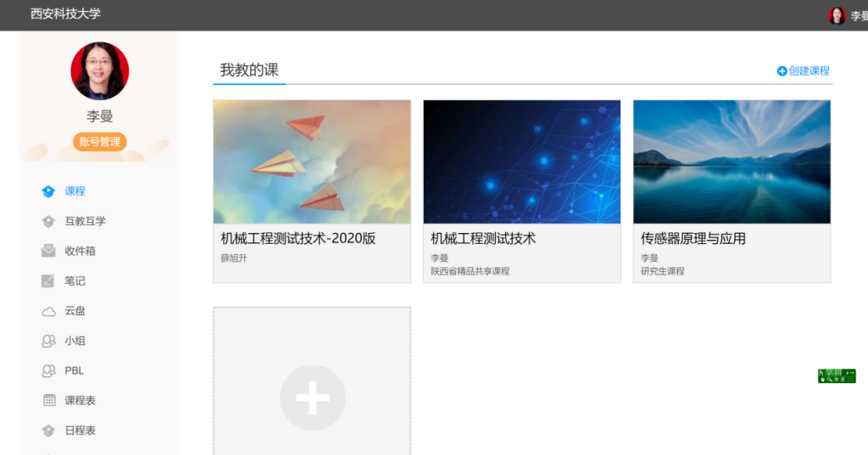Click the plus icon beside 创建课程
868x455 pixels.
pos(782,71)
